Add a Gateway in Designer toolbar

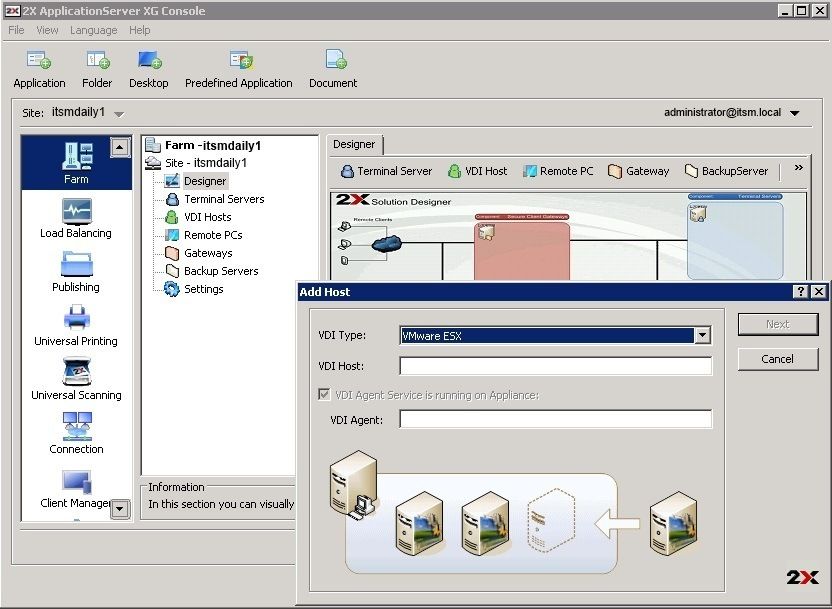tap(638, 171)
